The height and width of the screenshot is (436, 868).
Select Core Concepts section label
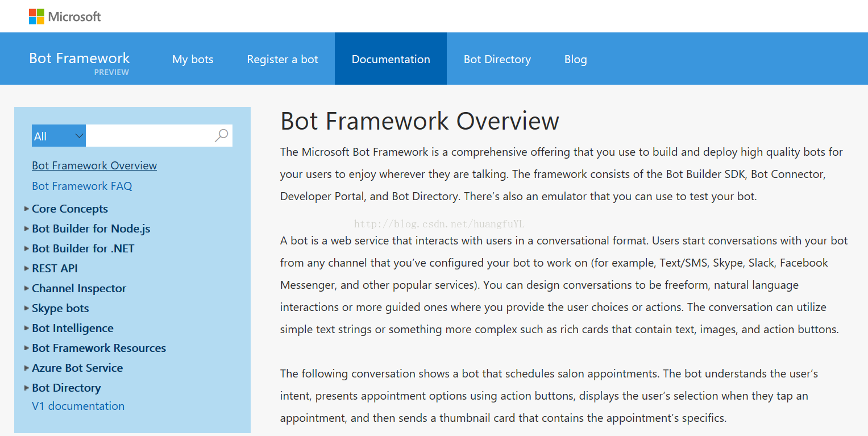(x=70, y=209)
